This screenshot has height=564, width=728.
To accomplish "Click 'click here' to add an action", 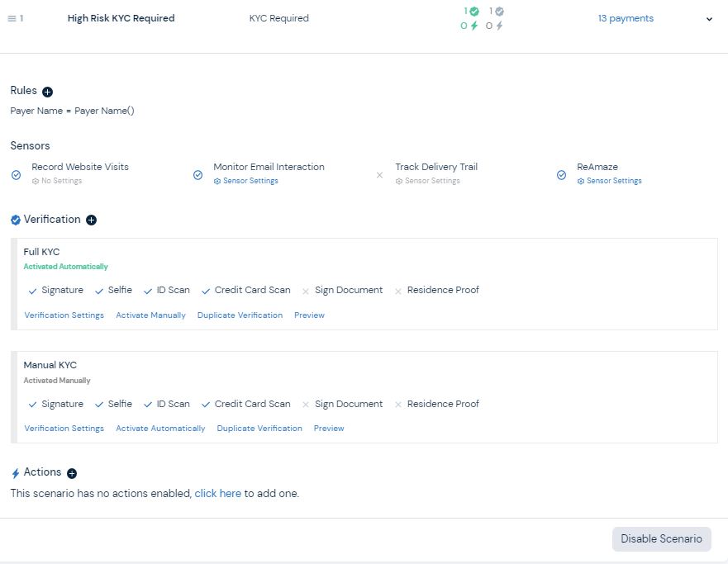I will 217,493.
